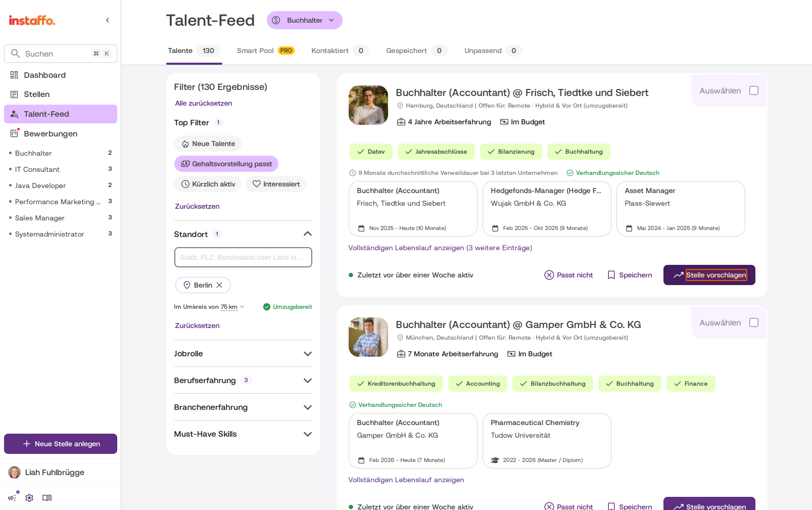This screenshot has width=812, height=510.
Task: Click the Java Developer sidebar entry
Action: tap(61, 186)
